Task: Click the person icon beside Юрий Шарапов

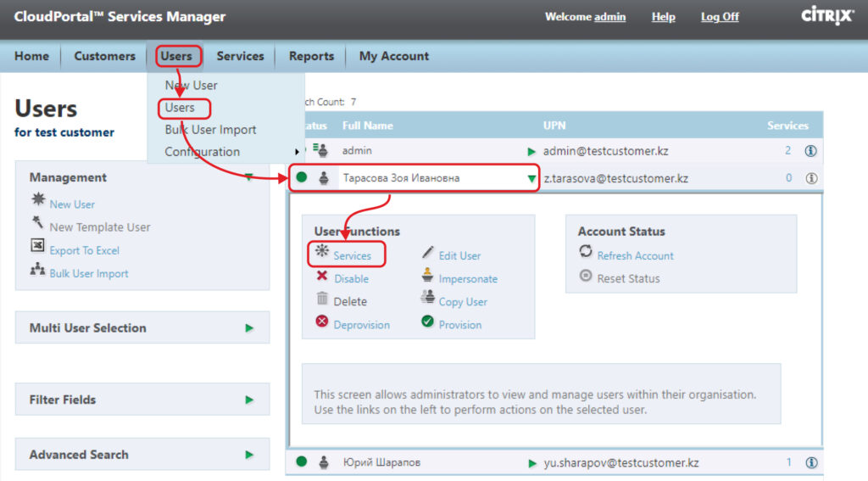Action: pos(324,462)
